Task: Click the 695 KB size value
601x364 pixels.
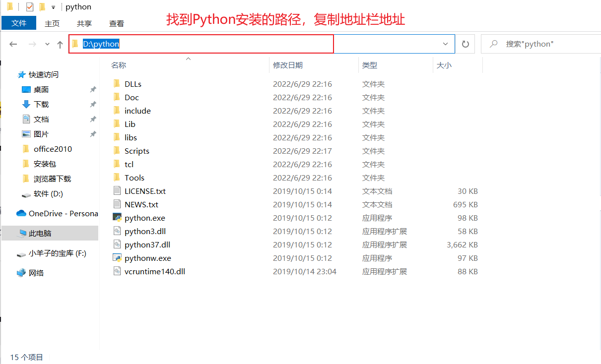Action: [466, 204]
